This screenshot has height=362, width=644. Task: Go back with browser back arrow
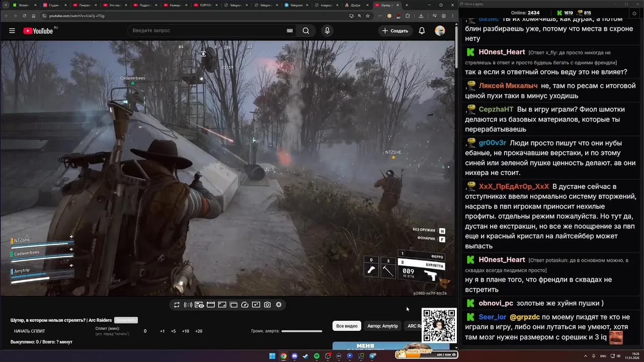coord(6,16)
